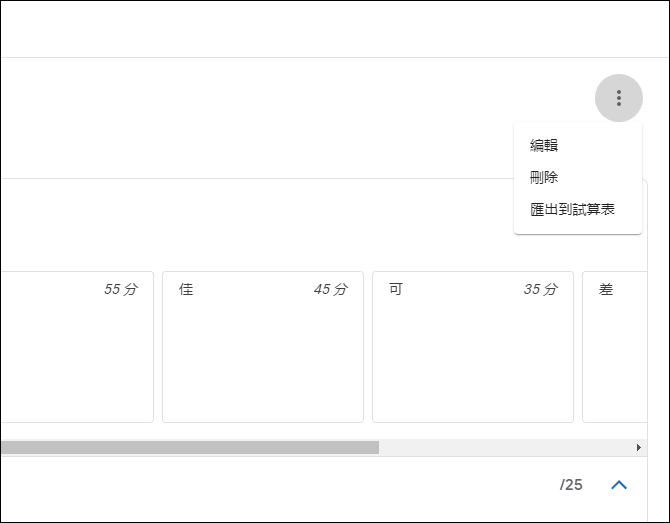Select the 佳 level card body

[263, 347]
